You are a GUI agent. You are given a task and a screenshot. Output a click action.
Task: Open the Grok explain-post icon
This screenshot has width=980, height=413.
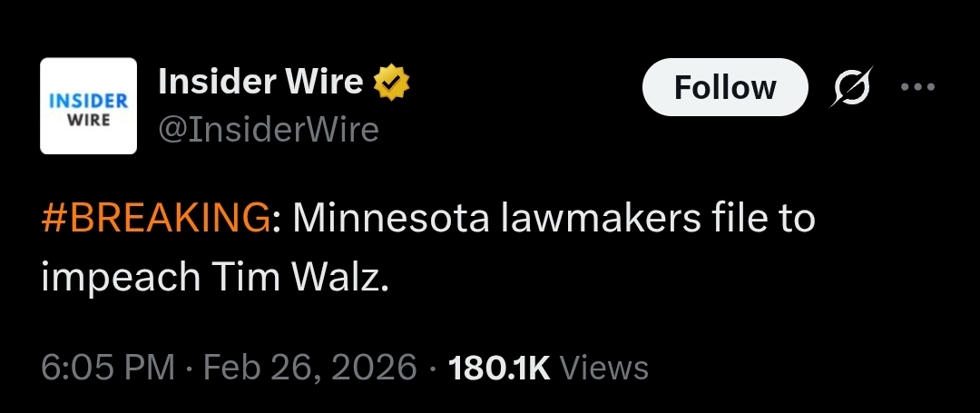point(850,87)
